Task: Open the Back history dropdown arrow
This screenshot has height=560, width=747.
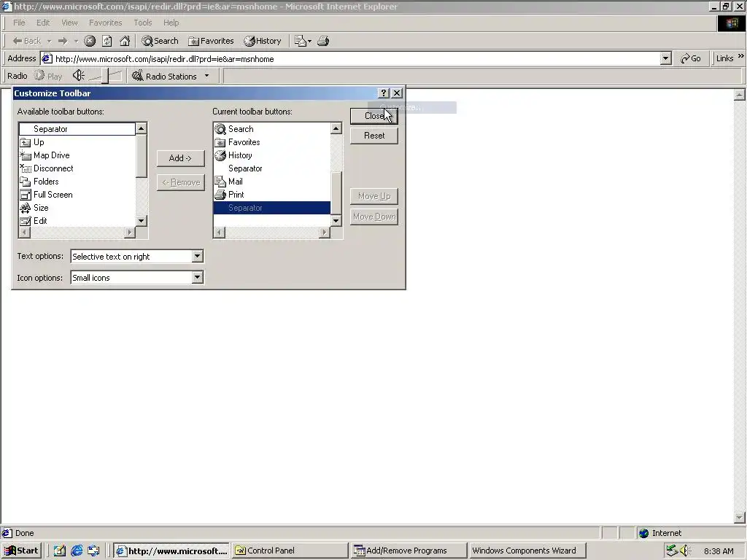Action: coord(49,41)
